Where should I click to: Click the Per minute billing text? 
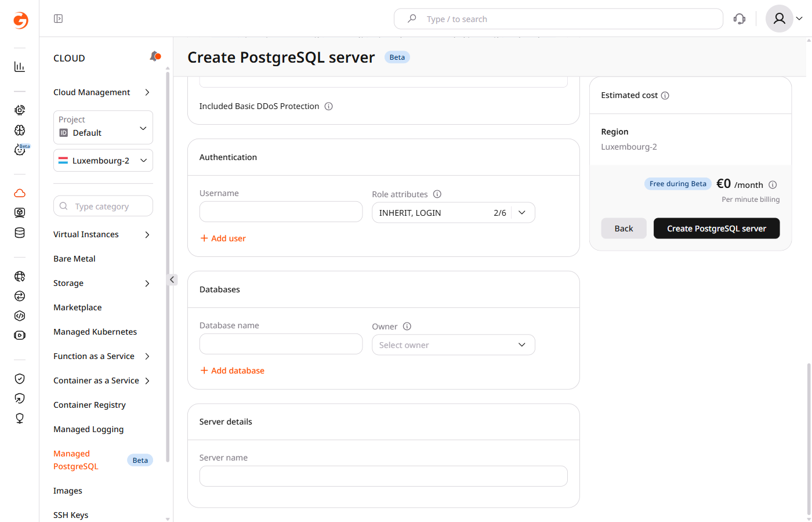pos(751,200)
